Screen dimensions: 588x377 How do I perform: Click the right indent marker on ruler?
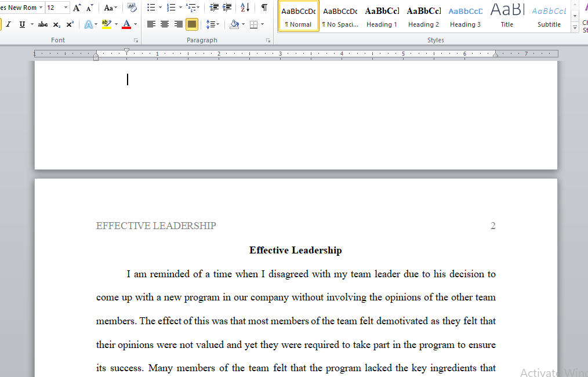(x=495, y=55)
